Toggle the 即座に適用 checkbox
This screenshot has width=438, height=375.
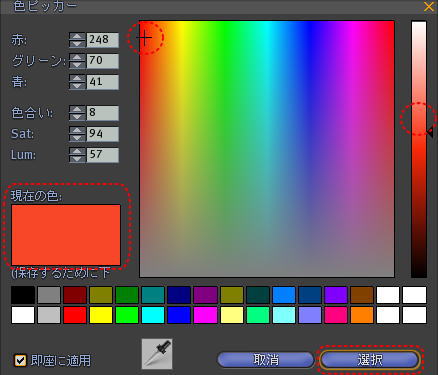(20, 360)
